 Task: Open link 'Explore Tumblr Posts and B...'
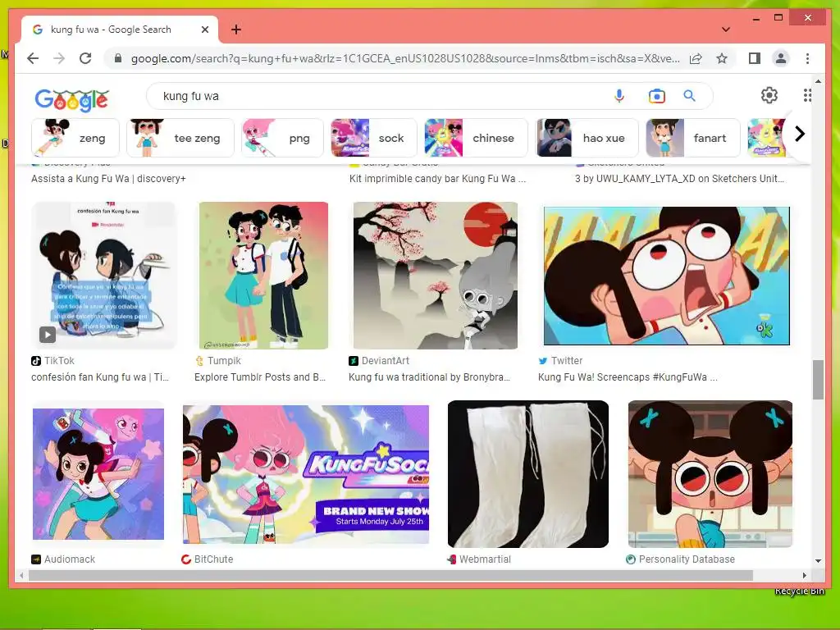click(260, 377)
